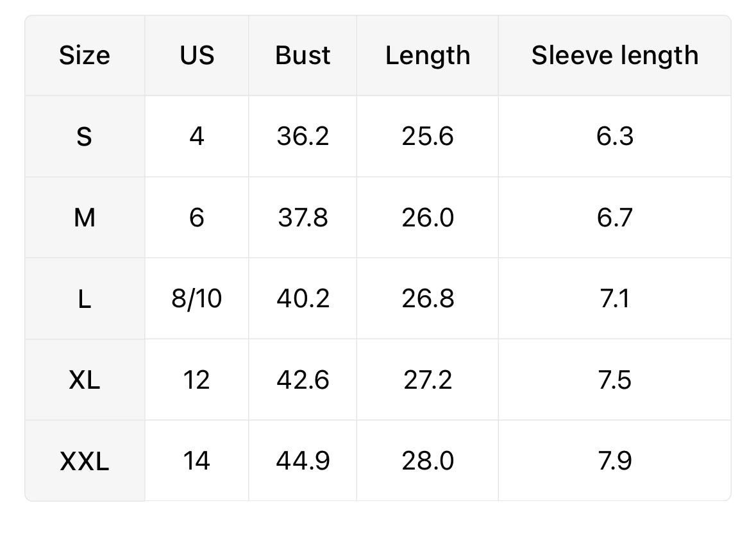Click the M size row label
The image size is (756, 535).
coord(85,218)
